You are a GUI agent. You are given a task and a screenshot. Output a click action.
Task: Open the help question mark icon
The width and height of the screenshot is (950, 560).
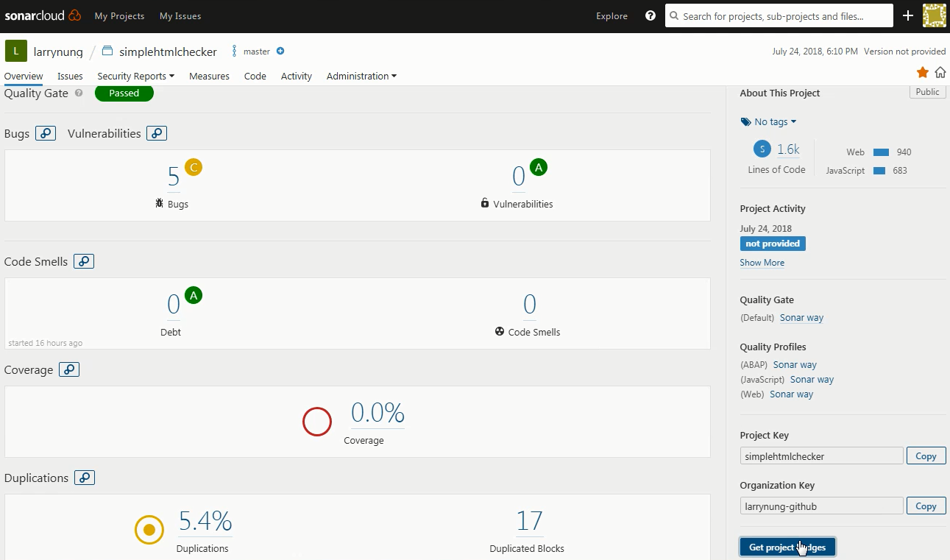[651, 15]
